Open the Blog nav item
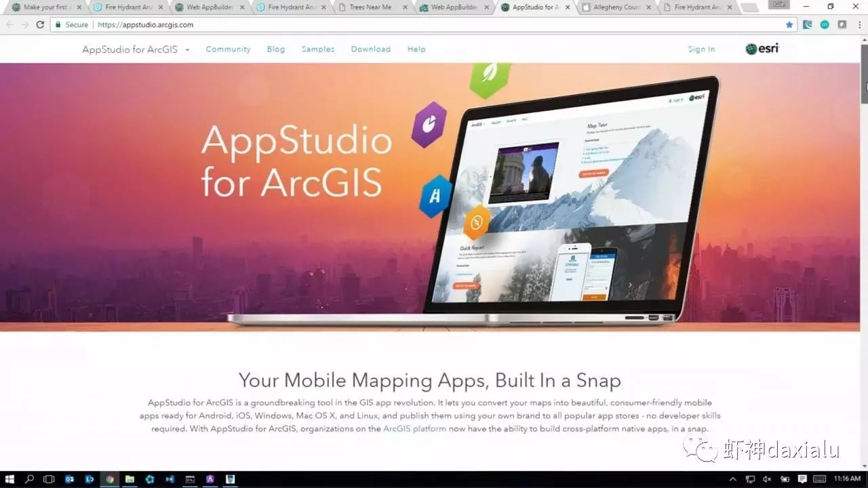 [276, 49]
